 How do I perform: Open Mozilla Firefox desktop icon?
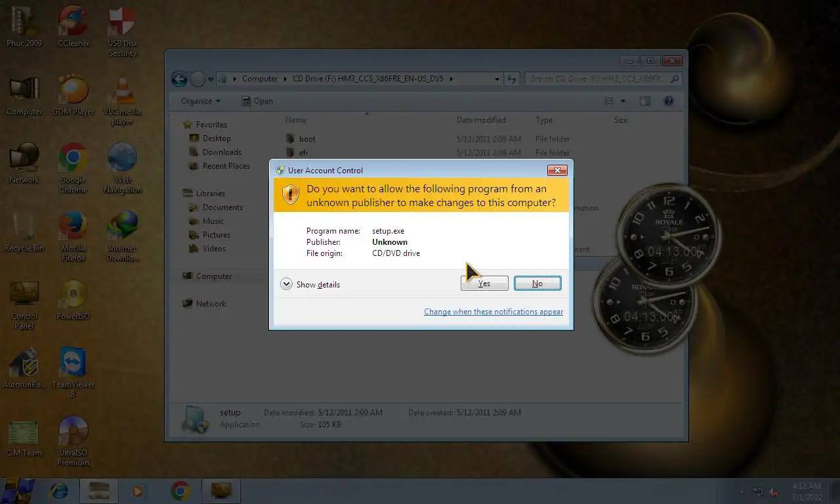pos(73,237)
